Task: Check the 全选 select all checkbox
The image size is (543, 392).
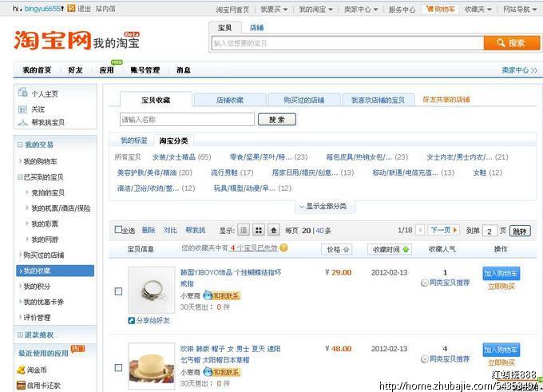Action: (118, 230)
